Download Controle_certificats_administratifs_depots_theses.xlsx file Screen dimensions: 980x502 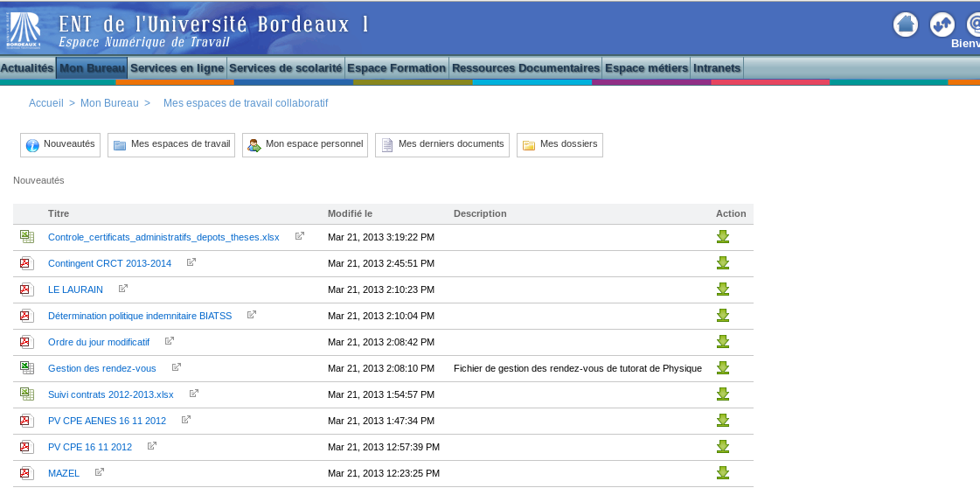[723, 237]
